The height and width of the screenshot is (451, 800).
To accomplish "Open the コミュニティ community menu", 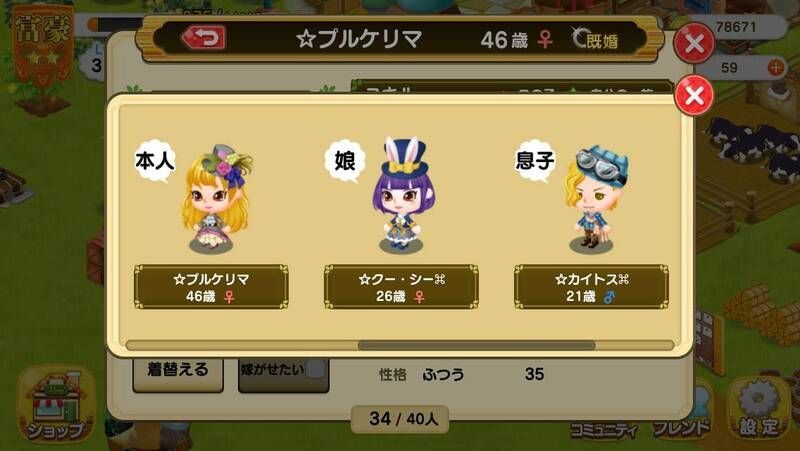I will [604, 429].
